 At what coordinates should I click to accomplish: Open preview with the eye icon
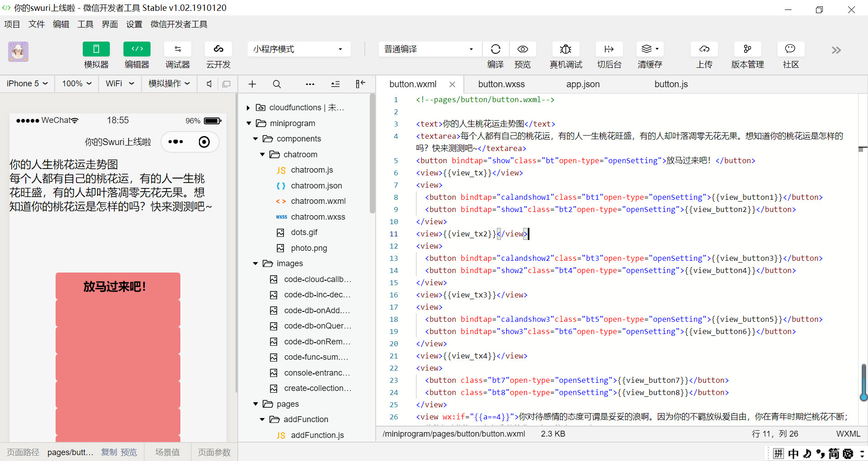(523, 49)
